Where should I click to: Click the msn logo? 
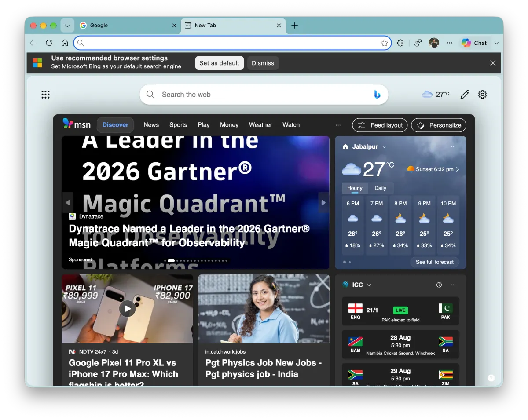pos(77,124)
